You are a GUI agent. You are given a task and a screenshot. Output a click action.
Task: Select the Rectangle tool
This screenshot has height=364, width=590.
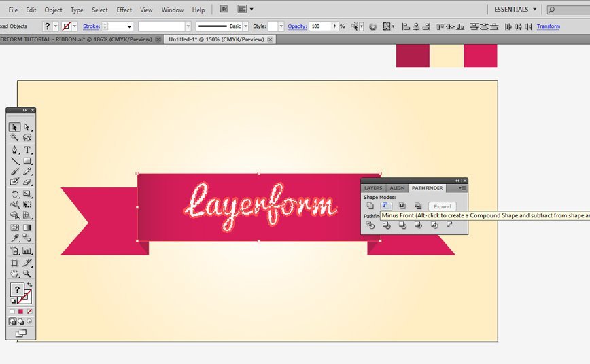pos(27,161)
